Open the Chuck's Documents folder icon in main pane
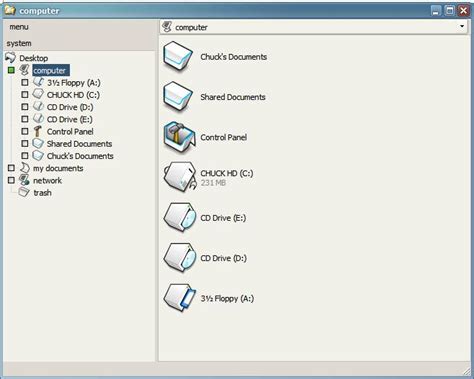Image resolution: width=474 pixels, height=379 pixels. click(178, 57)
